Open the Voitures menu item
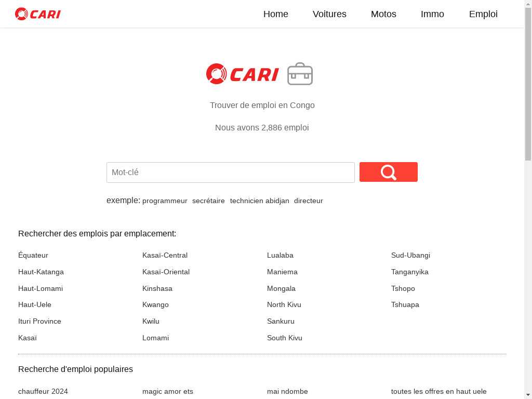Image resolution: width=532 pixels, height=399 pixels. [x=329, y=14]
